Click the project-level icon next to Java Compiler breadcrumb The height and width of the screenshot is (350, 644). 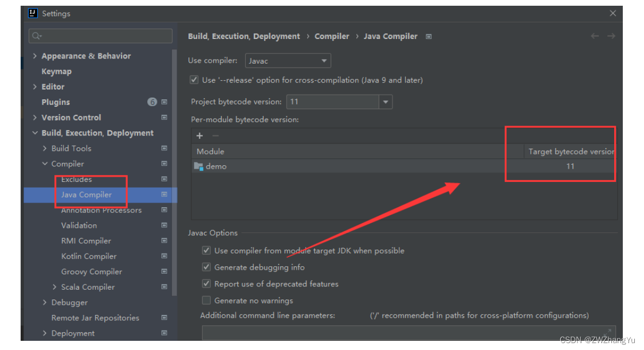coord(429,37)
